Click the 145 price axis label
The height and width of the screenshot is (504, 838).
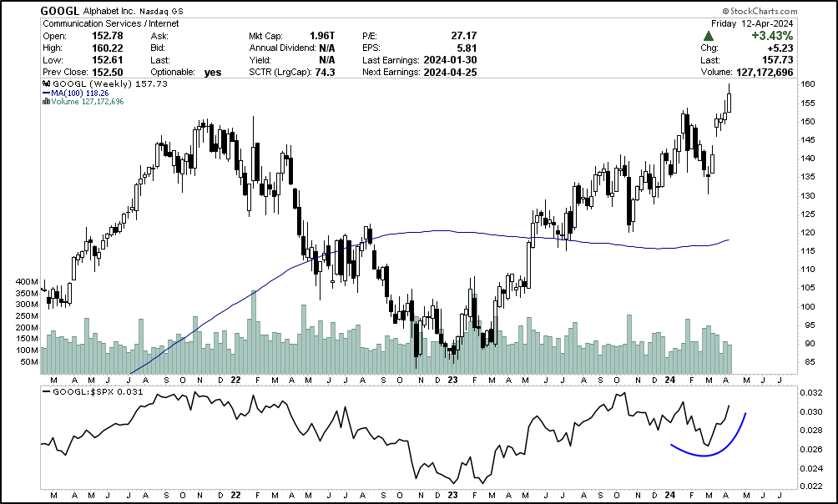coord(806,140)
